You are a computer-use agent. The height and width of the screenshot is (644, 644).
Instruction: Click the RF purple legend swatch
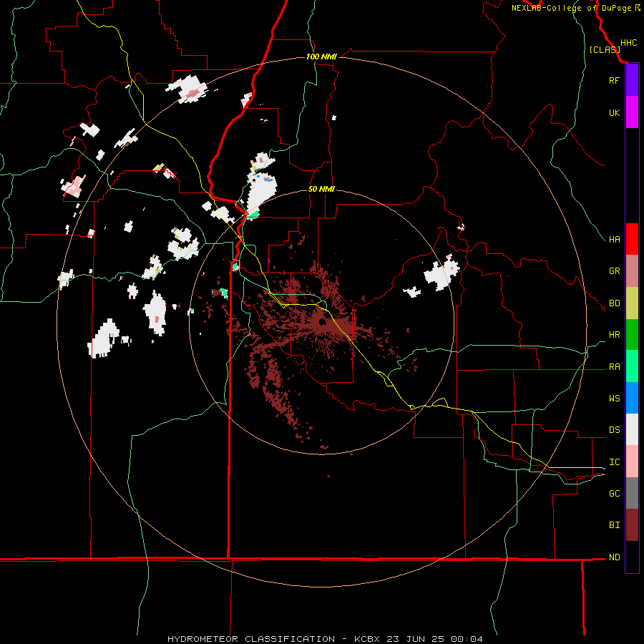point(632,80)
